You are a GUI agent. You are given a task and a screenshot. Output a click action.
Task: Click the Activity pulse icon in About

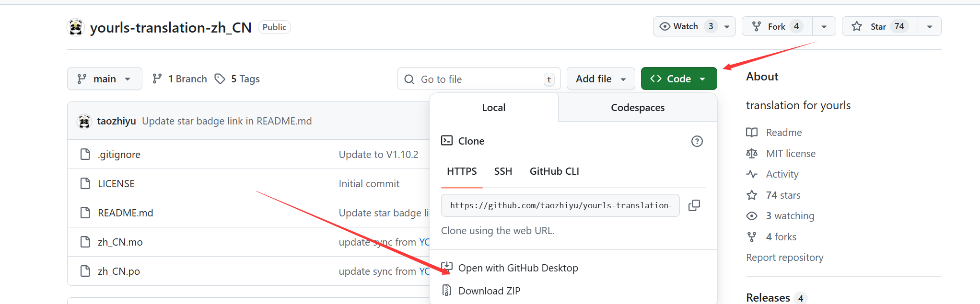click(x=752, y=174)
